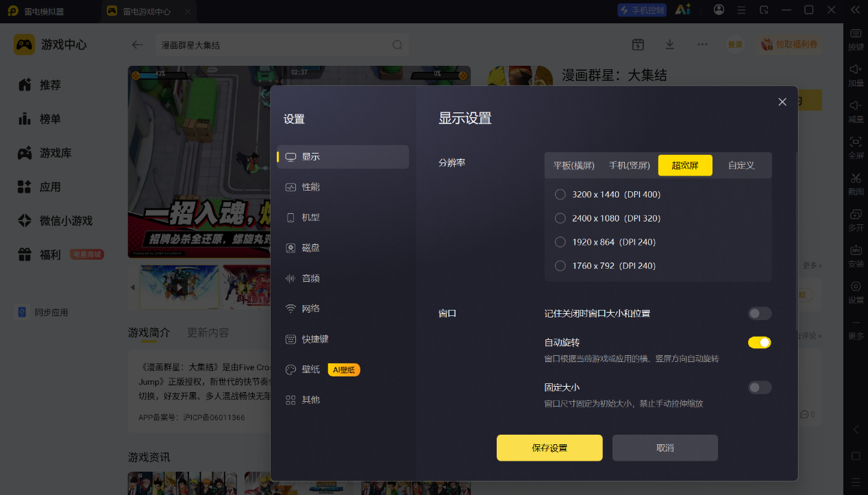This screenshot has height=495, width=868.
Task: Click 安装 APK install in the right toolbar
Action: click(856, 256)
